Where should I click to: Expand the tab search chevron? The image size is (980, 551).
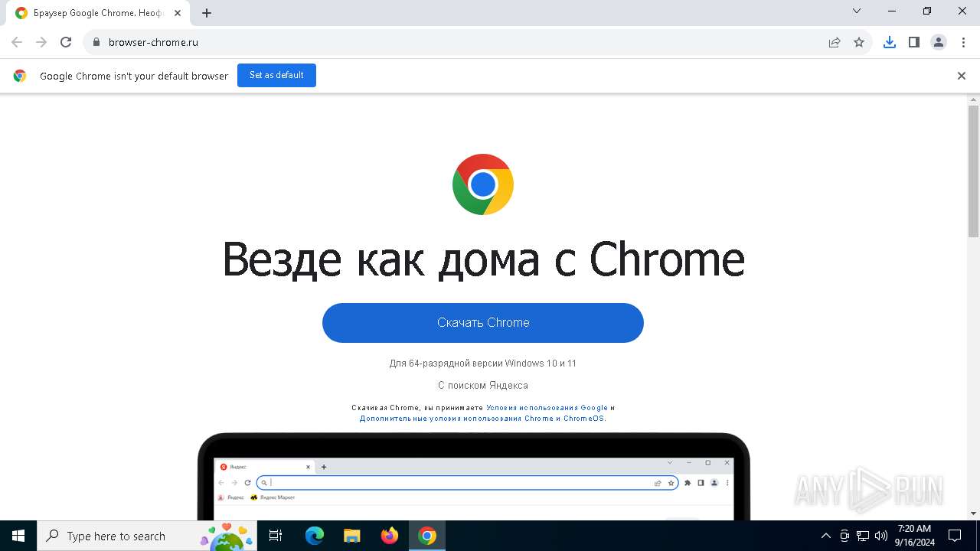coord(857,11)
